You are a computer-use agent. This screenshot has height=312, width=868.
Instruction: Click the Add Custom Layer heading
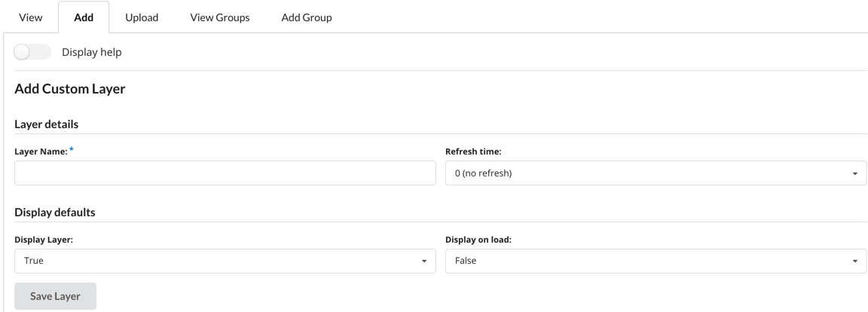point(69,90)
